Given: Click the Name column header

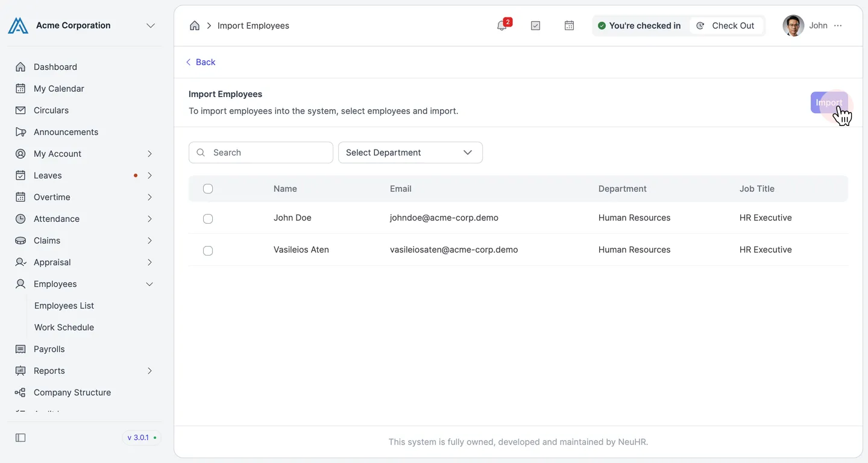Looking at the screenshot, I should [x=285, y=189].
